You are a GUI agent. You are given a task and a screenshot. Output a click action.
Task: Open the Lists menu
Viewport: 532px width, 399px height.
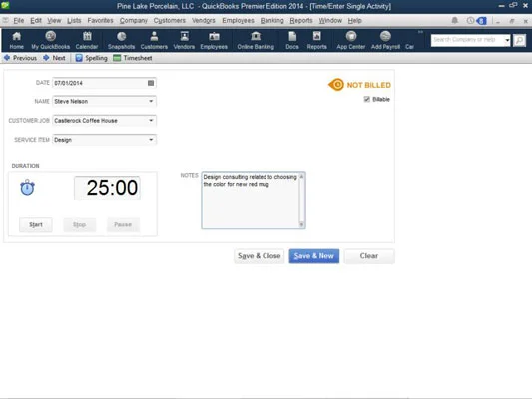click(x=74, y=21)
